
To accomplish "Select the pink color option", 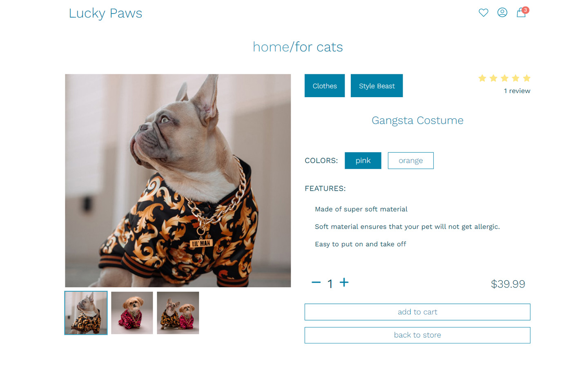I will point(363,160).
